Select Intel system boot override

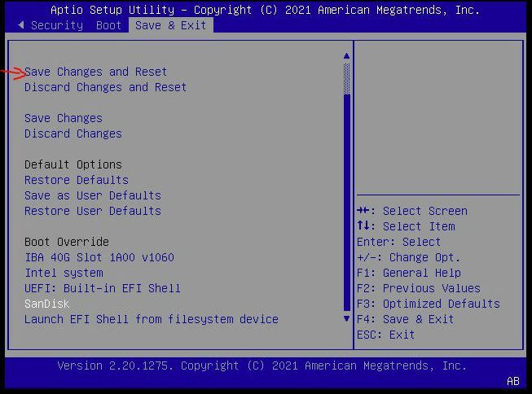[64, 273]
